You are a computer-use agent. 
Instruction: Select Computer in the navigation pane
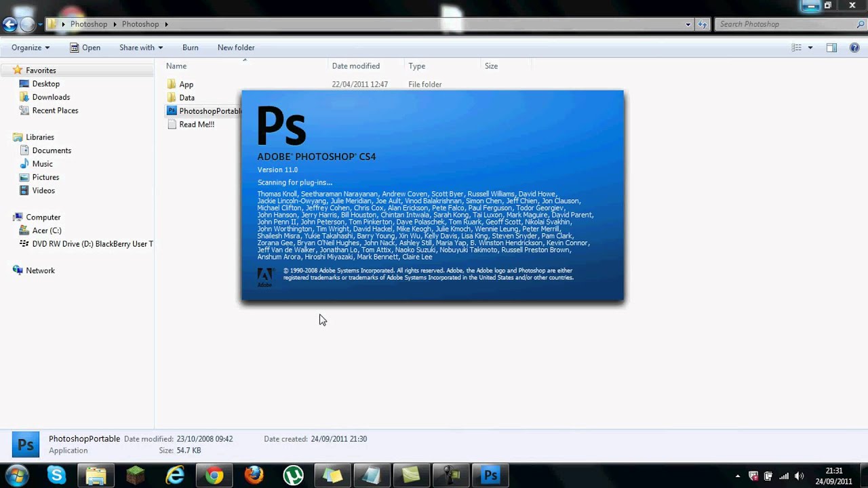(x=43, y=217)
